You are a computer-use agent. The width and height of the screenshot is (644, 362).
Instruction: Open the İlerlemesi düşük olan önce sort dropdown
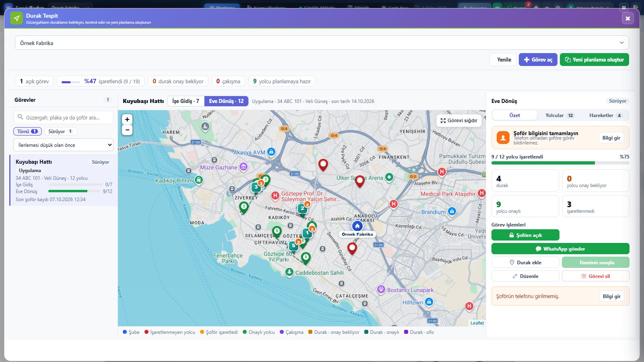63,145
